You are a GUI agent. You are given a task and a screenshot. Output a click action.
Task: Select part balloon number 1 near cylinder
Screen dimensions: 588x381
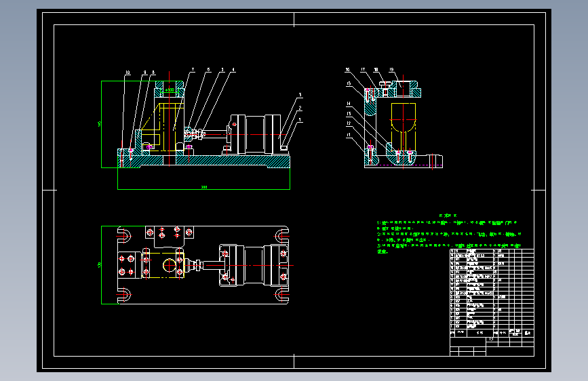click(300, 120)
